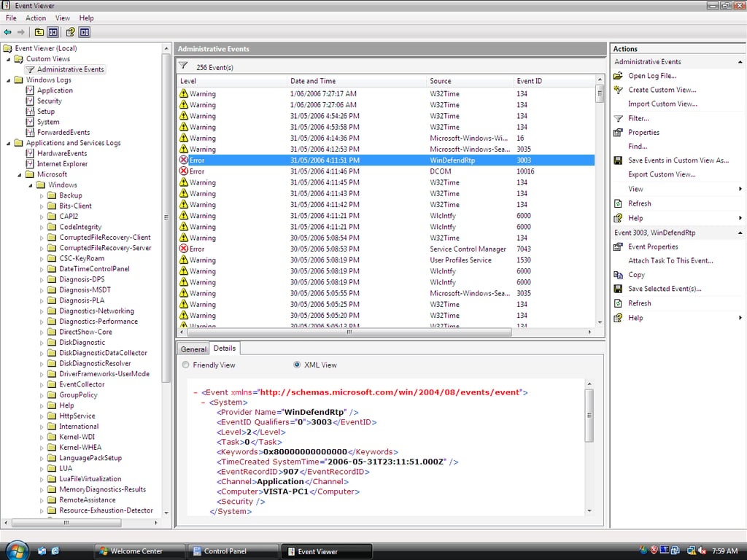The height and width of the screenshot is (560, 747).
Task: Click Import Custom View action
Action: (662, 104)
